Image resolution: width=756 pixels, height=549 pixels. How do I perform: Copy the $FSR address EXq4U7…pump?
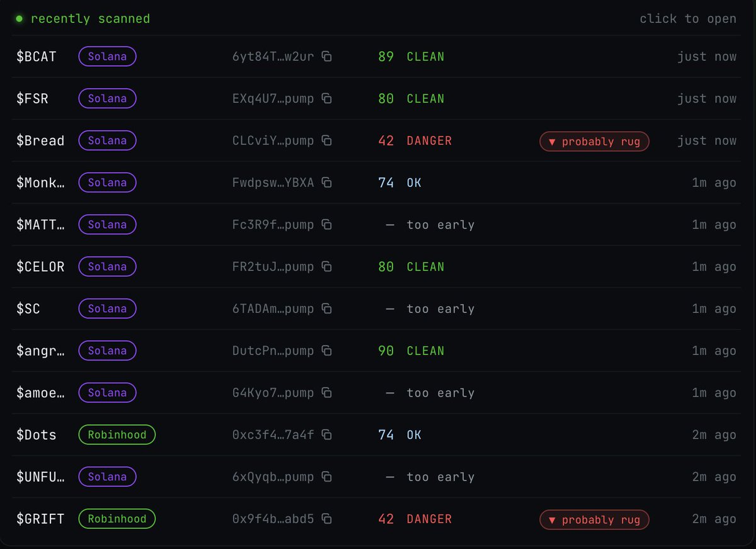tap(326, 98)
